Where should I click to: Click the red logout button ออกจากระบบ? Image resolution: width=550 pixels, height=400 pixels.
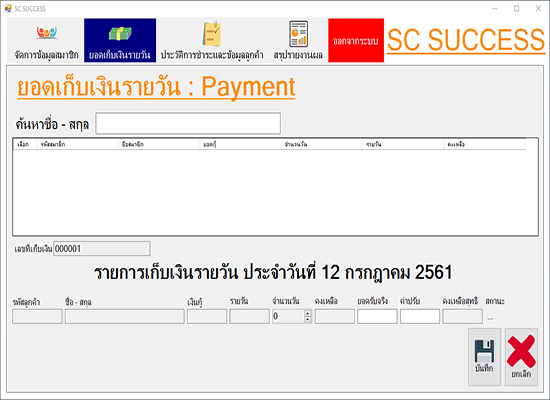pyautogui.click(x=356, y=40)
